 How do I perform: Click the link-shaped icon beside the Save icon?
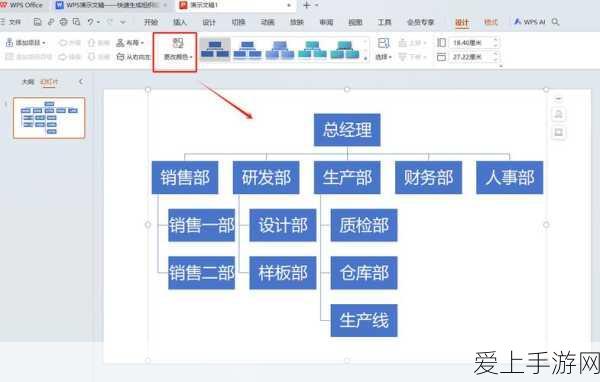51,22
